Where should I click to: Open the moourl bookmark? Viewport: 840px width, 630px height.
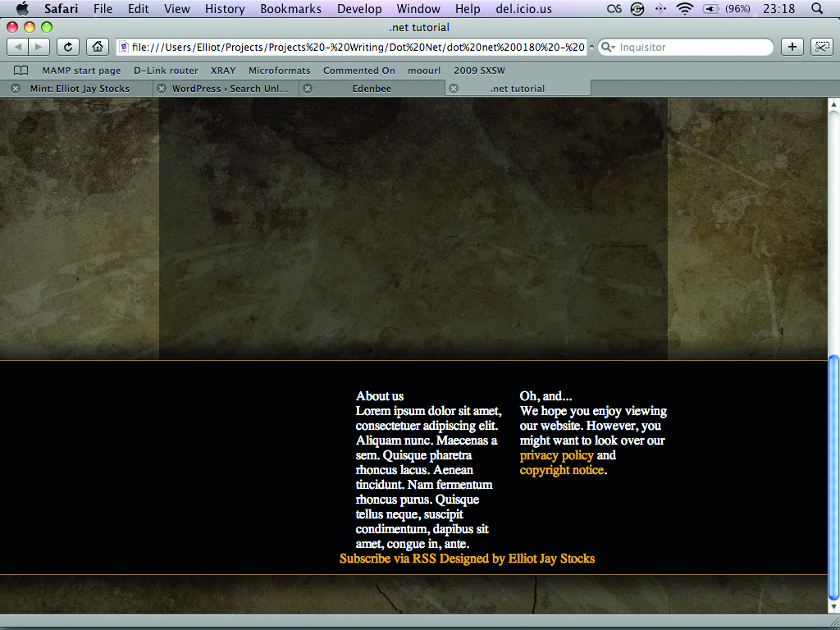(424, 71)
